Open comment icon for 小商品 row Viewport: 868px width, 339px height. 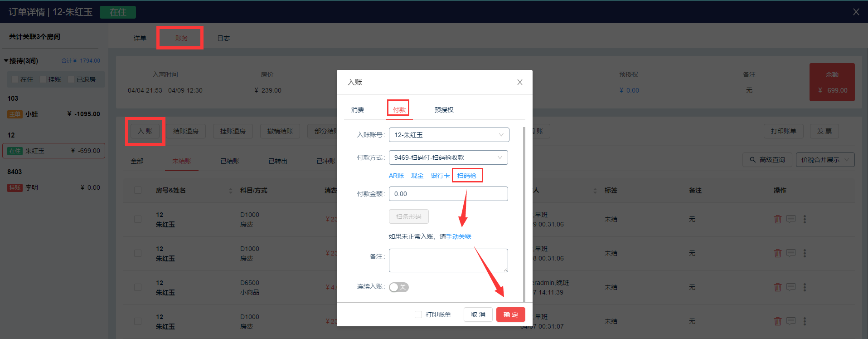(x=791, y=287)
